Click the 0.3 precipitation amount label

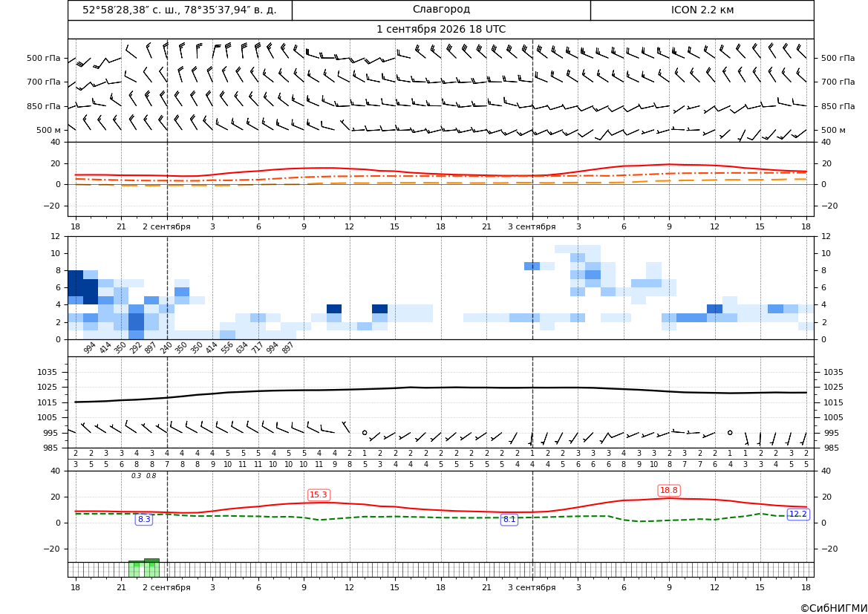[x=136, y=476]
